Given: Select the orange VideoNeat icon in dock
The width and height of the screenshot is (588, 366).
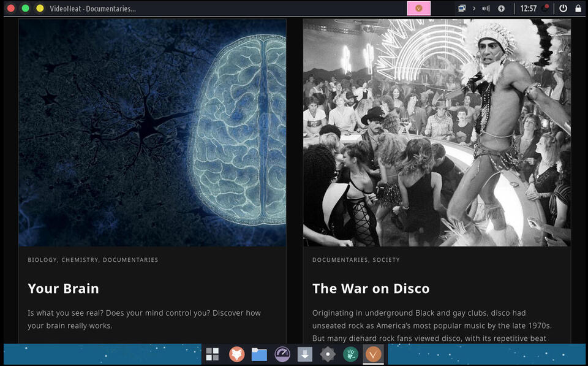Looking at the screenshot, I should tap(373, 354).
